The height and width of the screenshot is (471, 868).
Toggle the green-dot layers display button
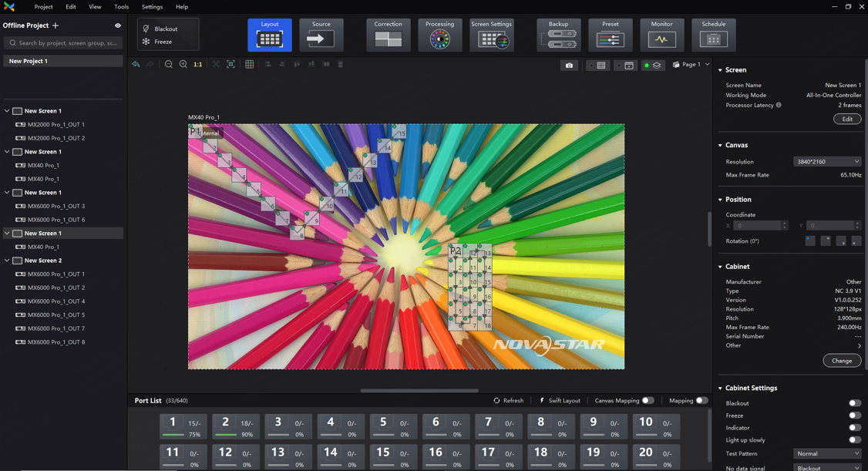pyautogui.click(x=652, y=66)
